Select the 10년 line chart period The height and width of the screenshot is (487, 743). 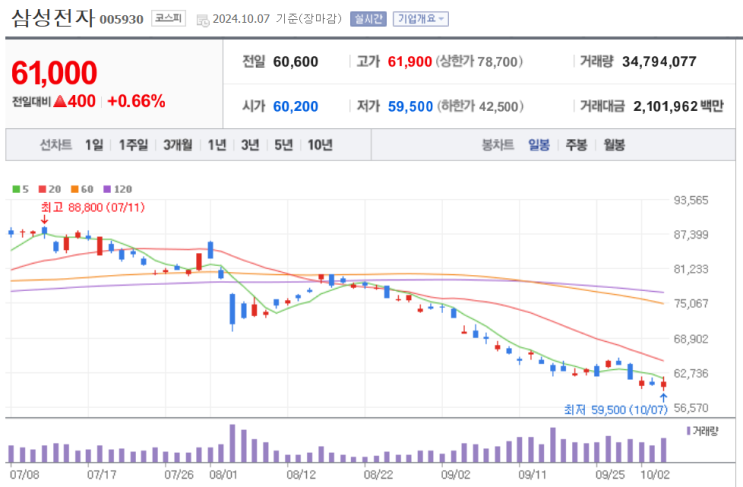pos(320,144)
